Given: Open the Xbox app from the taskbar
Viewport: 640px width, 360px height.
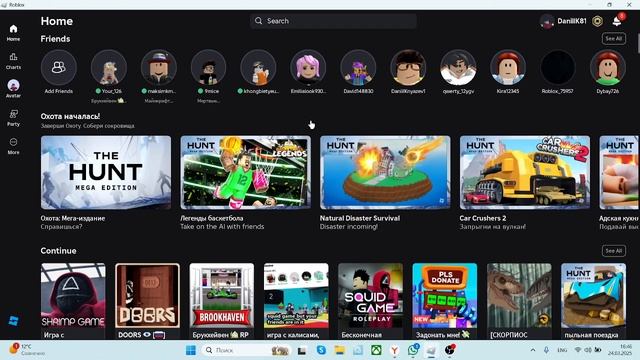Looking at the screenshot, I should [x=376, y=350].
